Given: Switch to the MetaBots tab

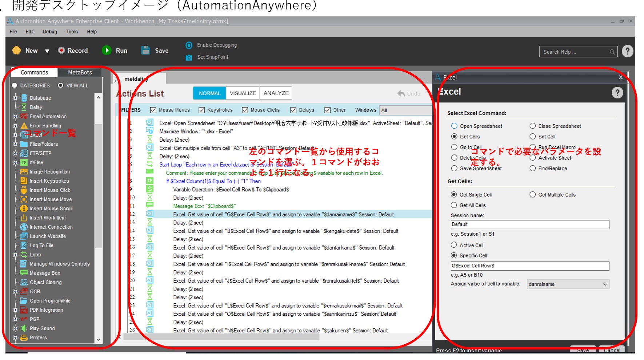Looking at the screenshot, I should 80,72.
